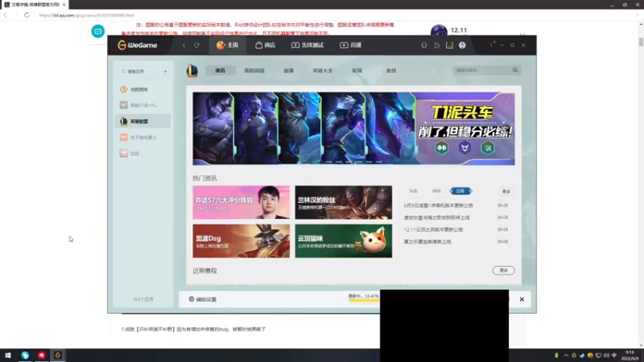
Task: Click the shield icon in WeGame header
Action: click(424, 45)
